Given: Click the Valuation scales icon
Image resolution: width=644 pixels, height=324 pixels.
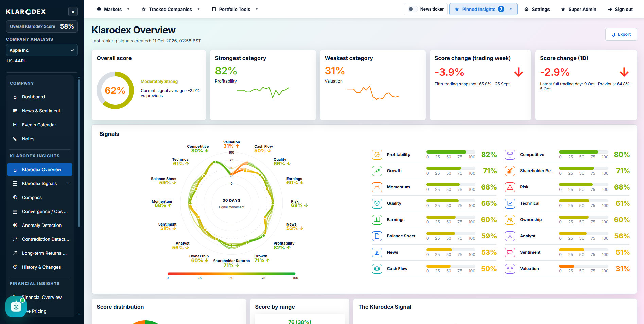Looking at the screenshot, I should [x=510, y=269].
